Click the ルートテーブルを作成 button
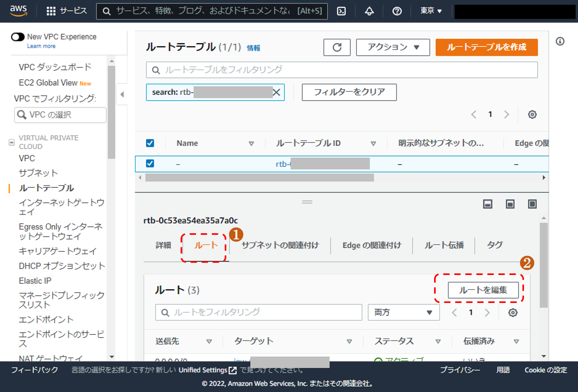This screenshot has height=392, width=578. [x=487, y=47]
